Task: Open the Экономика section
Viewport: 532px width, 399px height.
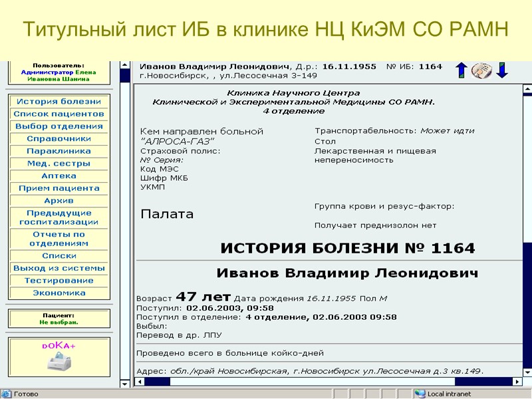Action: 59,293
